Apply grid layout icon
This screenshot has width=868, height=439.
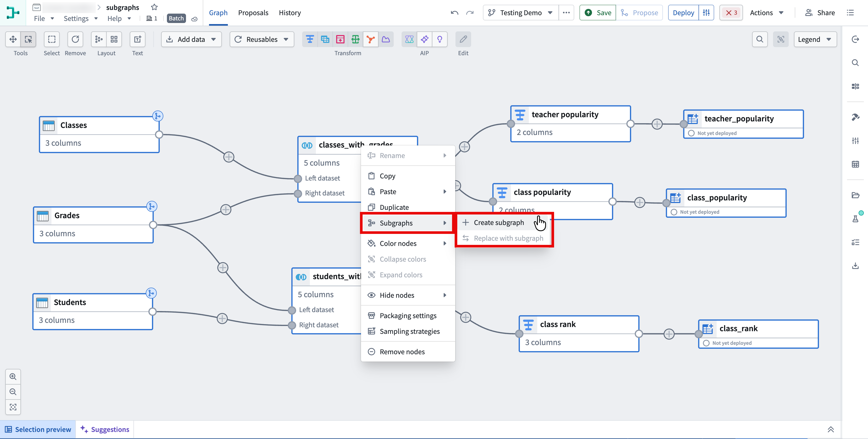(114, 40)
